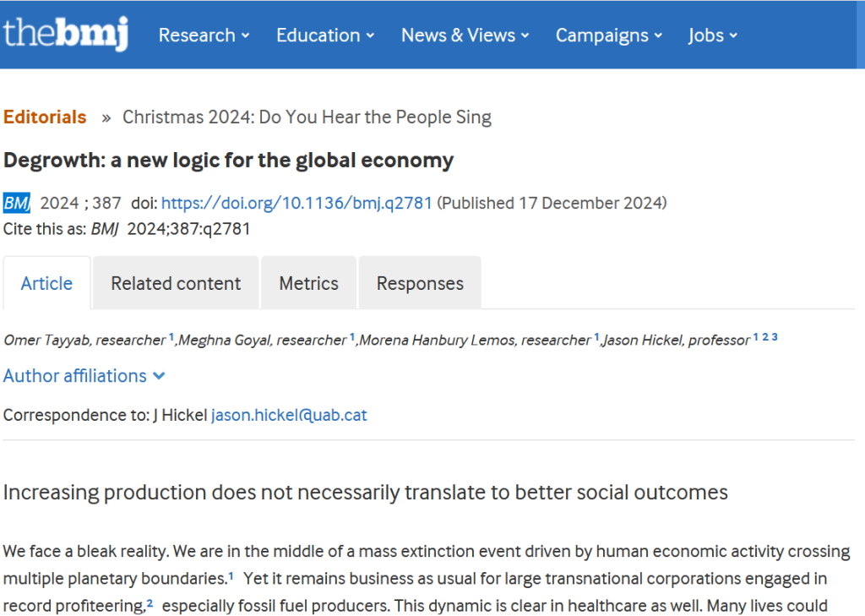Open the Metrics tab
Screen dimensions: 865x616
[x=308, y=283]
